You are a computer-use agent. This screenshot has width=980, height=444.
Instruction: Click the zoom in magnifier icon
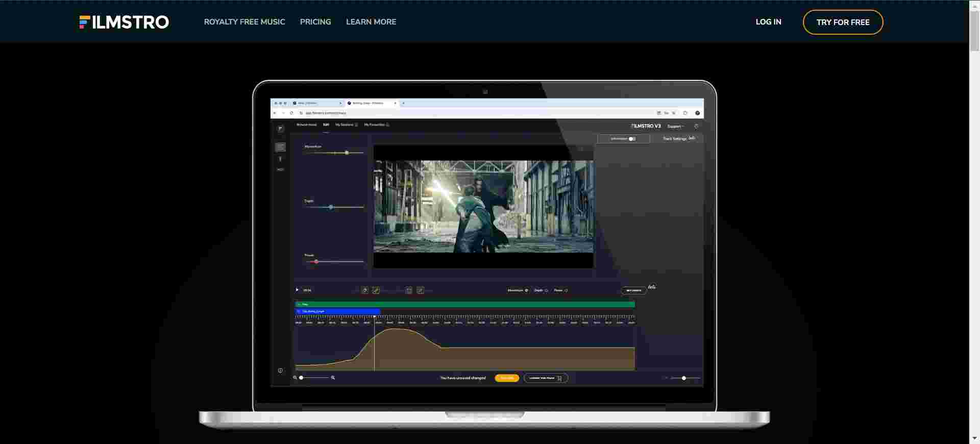click(x=333, y=378)
